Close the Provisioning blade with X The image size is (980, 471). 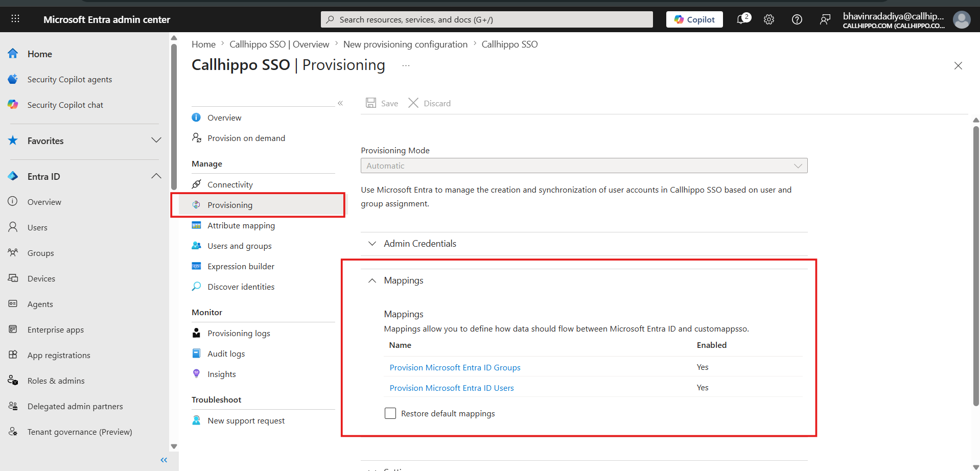pyautogui.click(x=958, y=65)
